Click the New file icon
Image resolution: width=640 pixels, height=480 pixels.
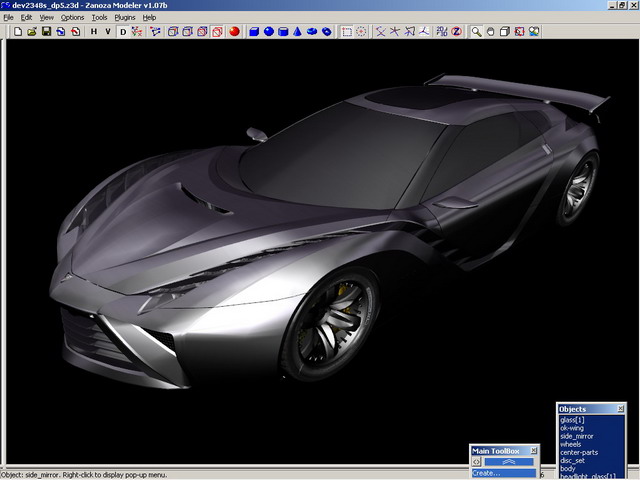(x=18, y=32)
